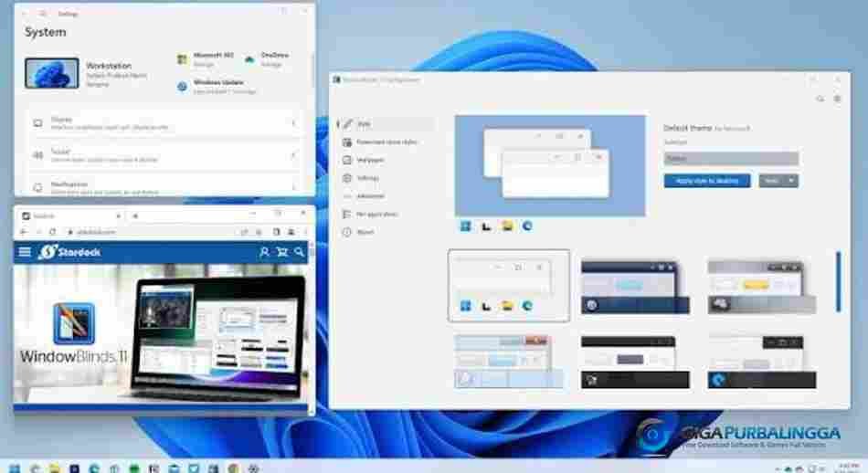Screen dimensions: 868x473
Task: Click the Windows Start button on taskbar
Action: (15, 468)
